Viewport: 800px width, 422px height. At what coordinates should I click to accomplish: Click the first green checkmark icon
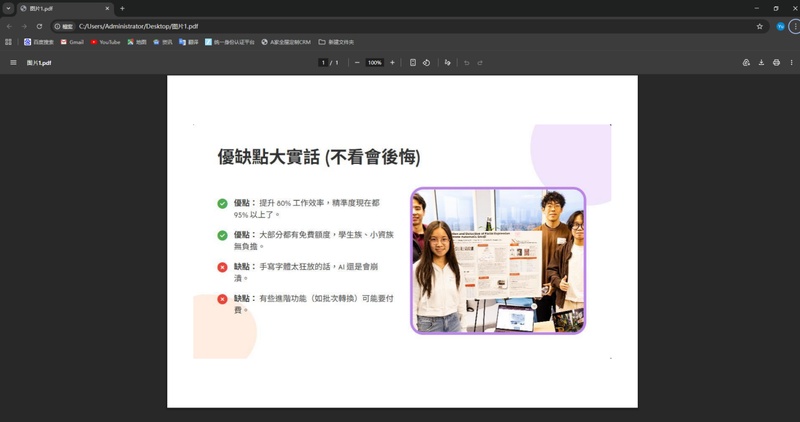tap(222, 204)
